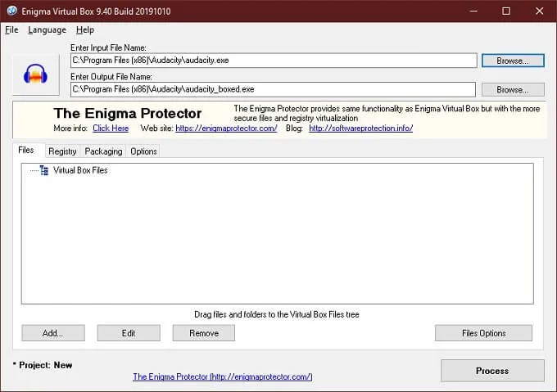The width and height of the screenshot is (557, 392).
Task: Click inside the input file name field
Action: 273,61
